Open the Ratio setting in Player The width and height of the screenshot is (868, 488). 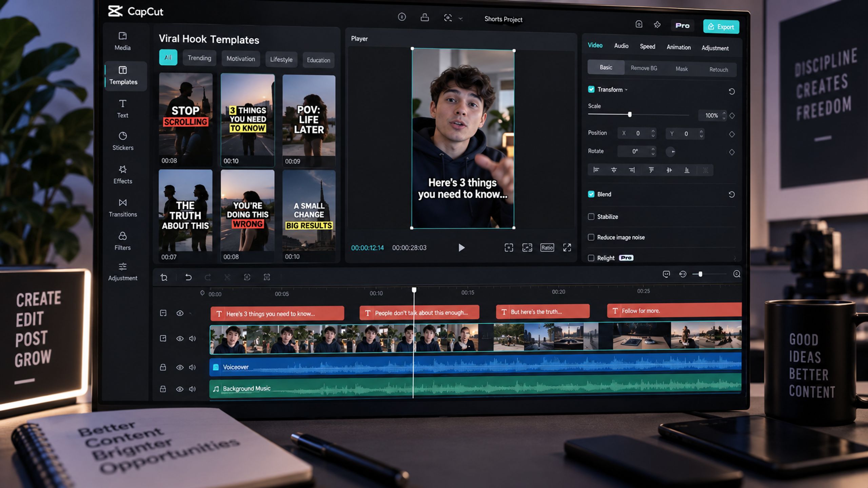click(547, 247)
